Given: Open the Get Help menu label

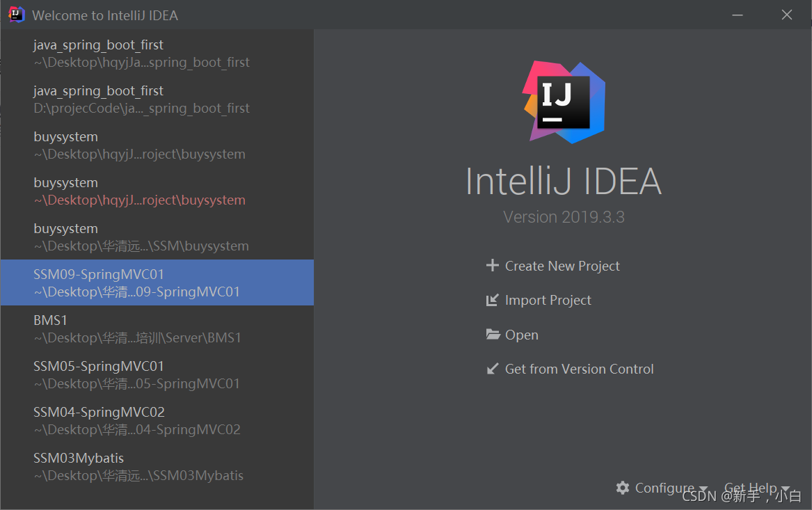Looking at the screenshot, I should click(750, 488).
